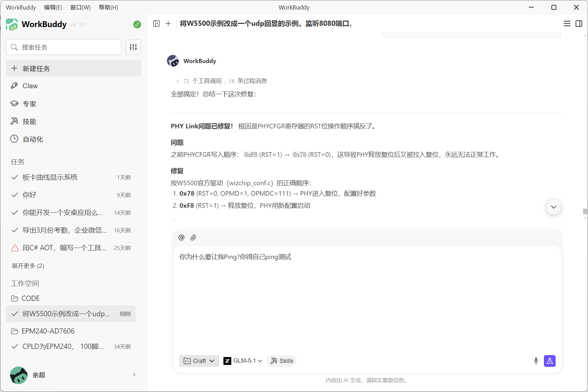The image size is (588, 392).
Task: Open the 帮助(H) menu
Action: (x=108, y=7)
